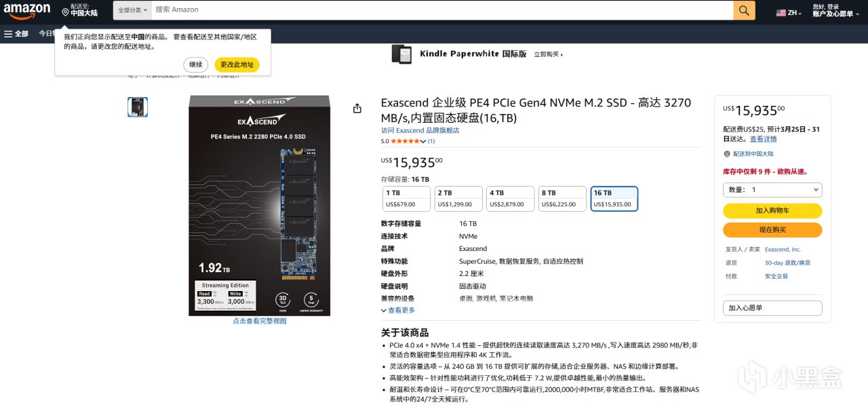The width and height of the screenshot is (868, 405).
Task: Click the (1) review count link
Action: 431,141
